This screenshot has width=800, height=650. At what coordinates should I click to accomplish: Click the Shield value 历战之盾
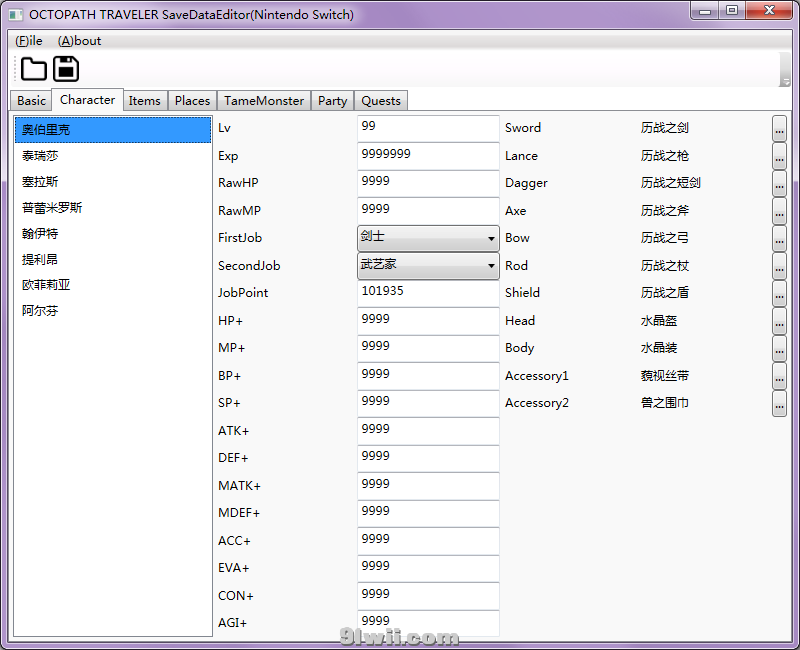(664, 293)
